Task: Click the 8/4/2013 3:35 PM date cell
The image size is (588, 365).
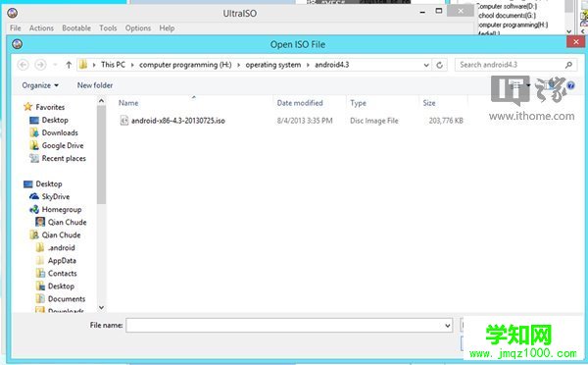Action: 305,121
